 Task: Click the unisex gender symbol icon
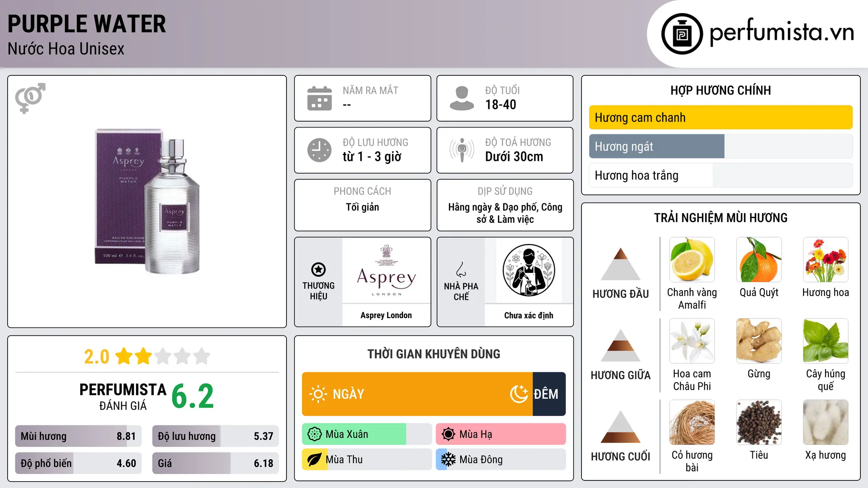pyautogui.click(x=30, y=98)
